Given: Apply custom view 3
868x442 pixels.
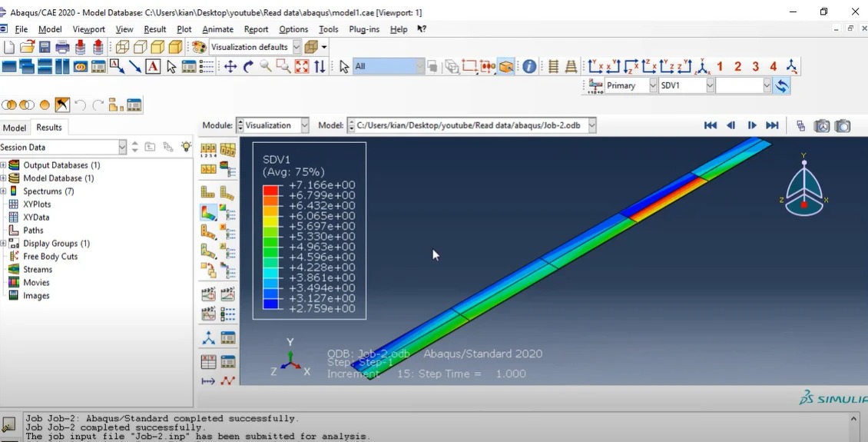Looking at the screenshot, I should (755, 66).
